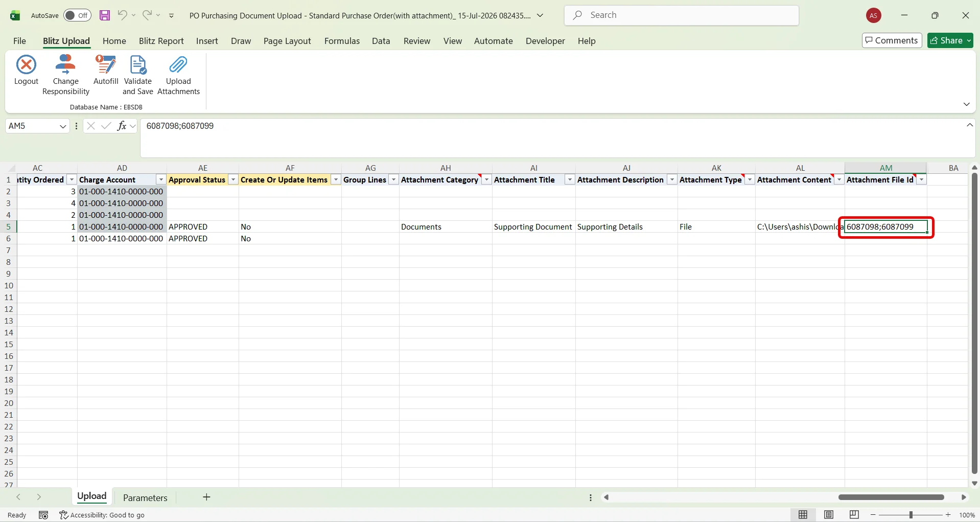Open the Group Lines filter dropdown

click(x=393, y=180)
